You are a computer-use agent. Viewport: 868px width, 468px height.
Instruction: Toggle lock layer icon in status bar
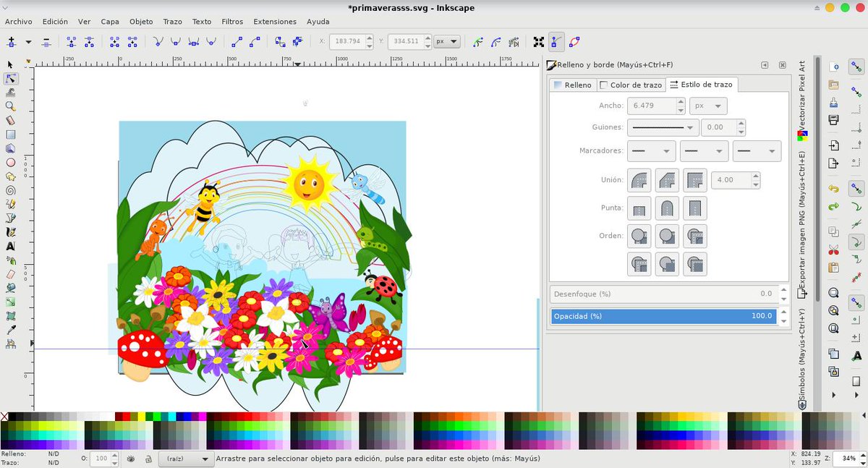(x=148, y=459)
